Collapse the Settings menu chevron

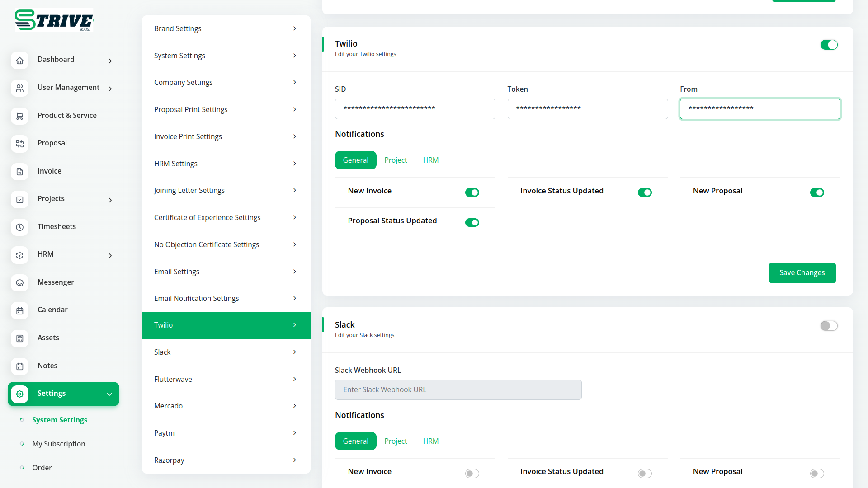coord(109,394)
